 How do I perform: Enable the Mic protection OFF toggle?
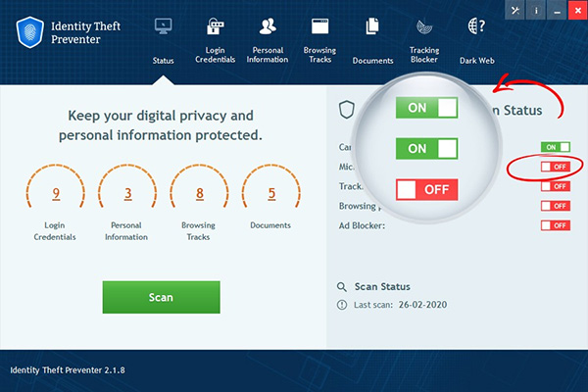pos(556,167)
